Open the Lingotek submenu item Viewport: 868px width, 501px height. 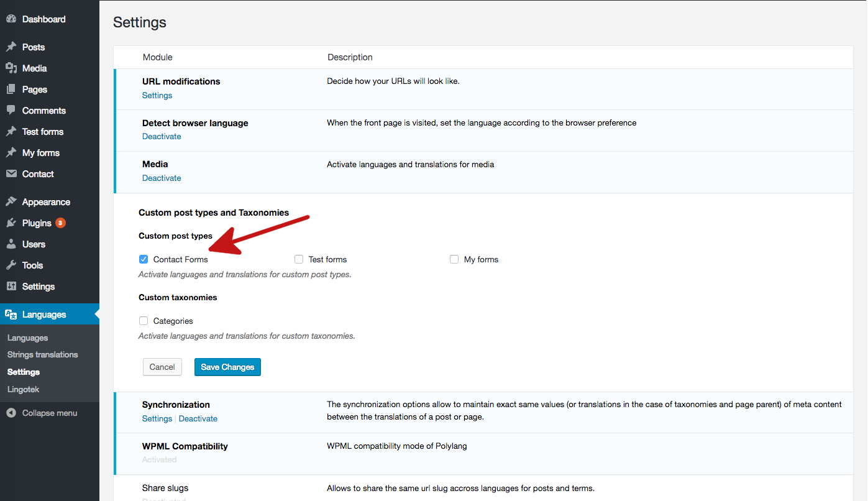click(23, 390)
